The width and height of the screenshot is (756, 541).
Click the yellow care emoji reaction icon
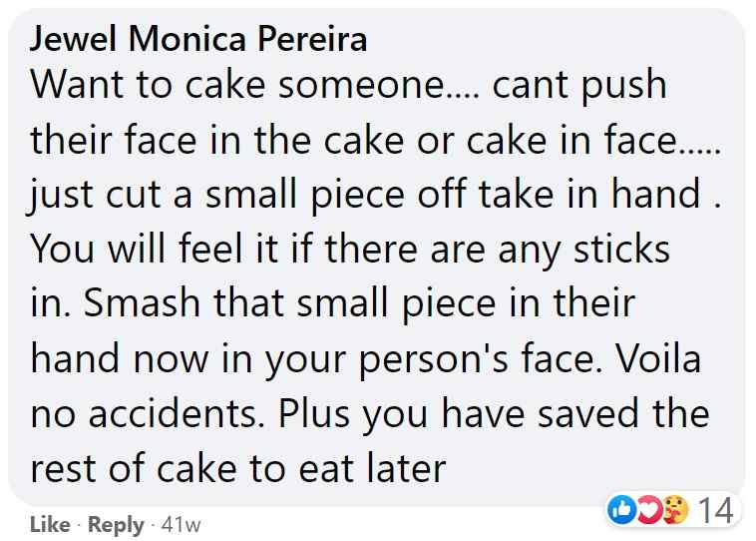click(x=677, y=511)
